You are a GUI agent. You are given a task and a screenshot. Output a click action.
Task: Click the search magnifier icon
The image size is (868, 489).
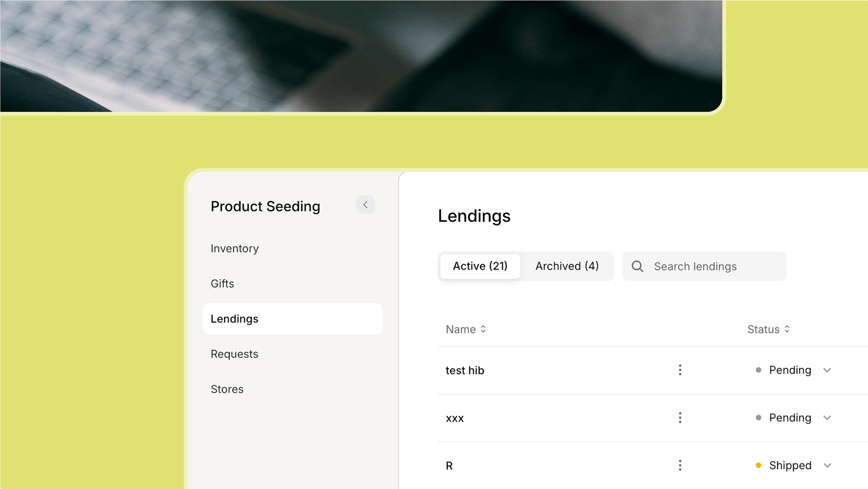637,266
